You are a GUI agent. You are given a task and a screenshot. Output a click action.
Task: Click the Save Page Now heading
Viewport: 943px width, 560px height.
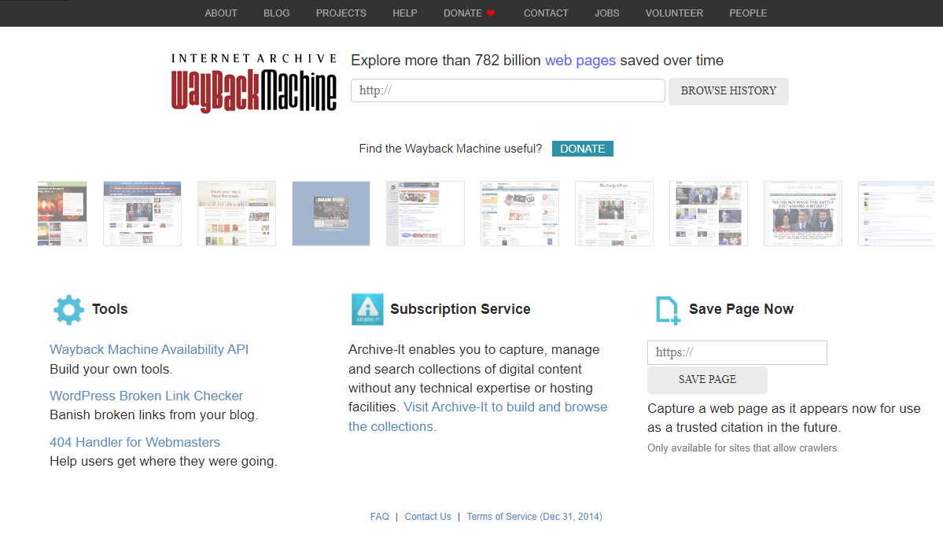741,309
